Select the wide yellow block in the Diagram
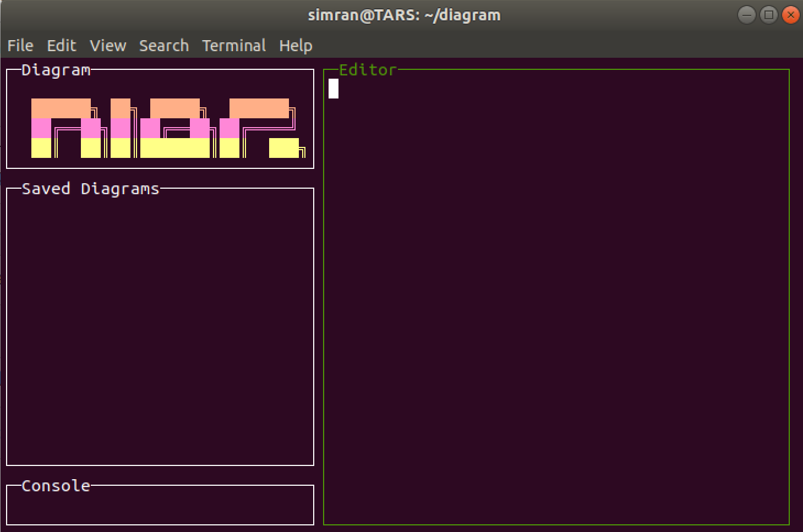This screenshot has height=532, width=803. point(176,147)
